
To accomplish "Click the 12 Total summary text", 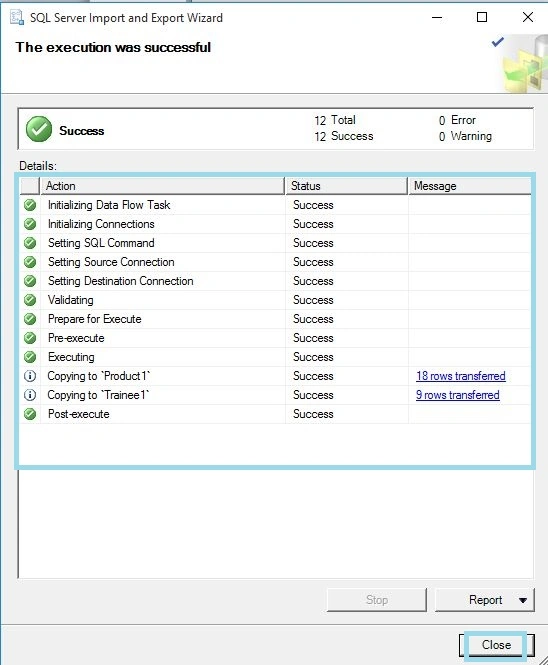I will click(x=335, y=120).
